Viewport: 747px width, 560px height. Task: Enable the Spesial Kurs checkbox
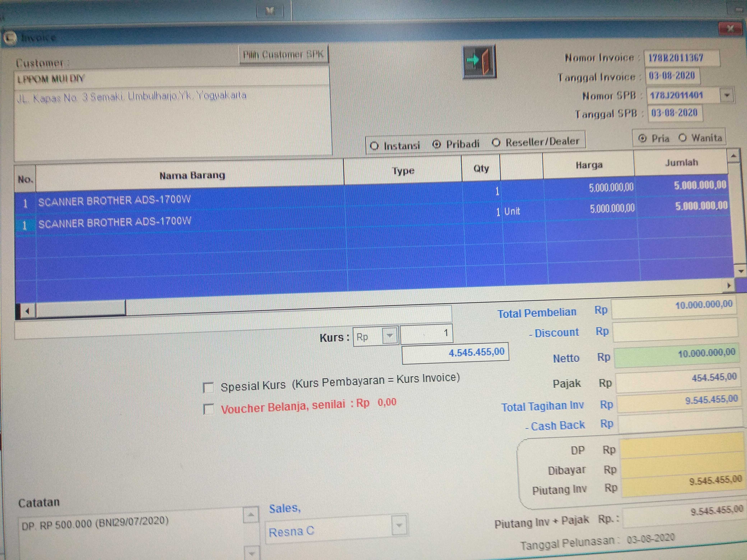(208, 387)
